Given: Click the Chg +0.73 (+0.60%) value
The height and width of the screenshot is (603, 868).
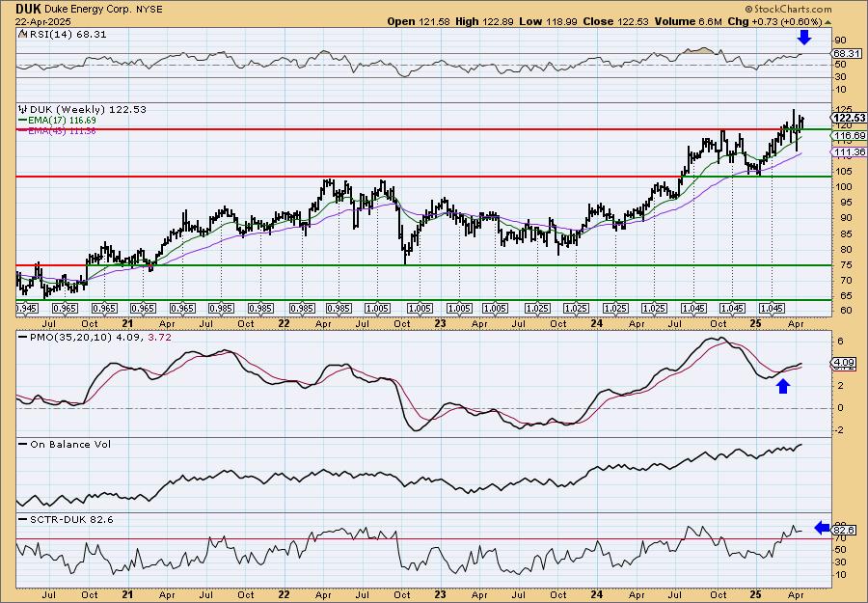Looking at the screenshot, I should click(774, 21).
